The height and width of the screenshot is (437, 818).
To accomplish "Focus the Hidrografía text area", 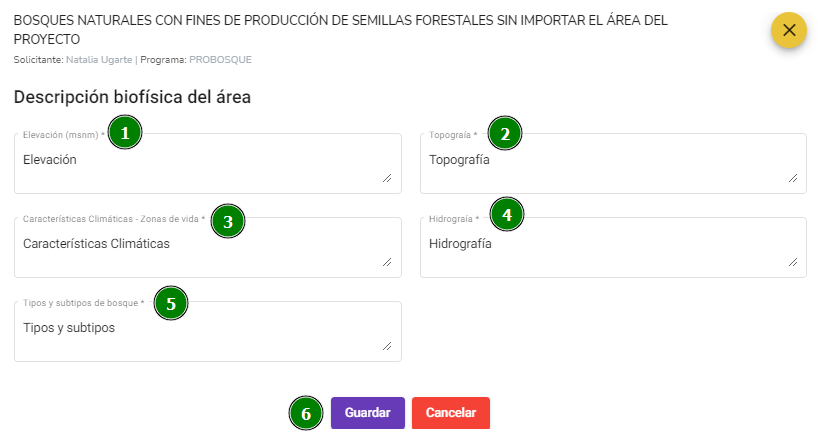I will click(x=614, y=248).
